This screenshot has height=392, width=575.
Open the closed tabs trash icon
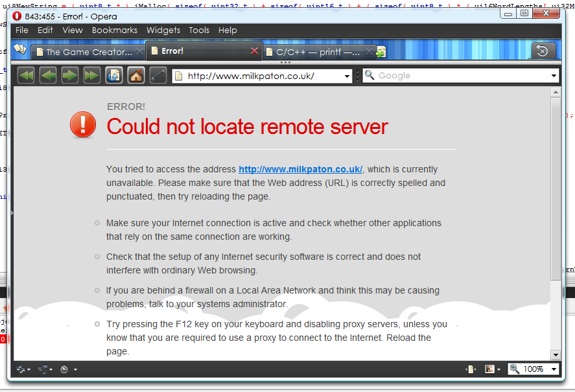(543, 51)
